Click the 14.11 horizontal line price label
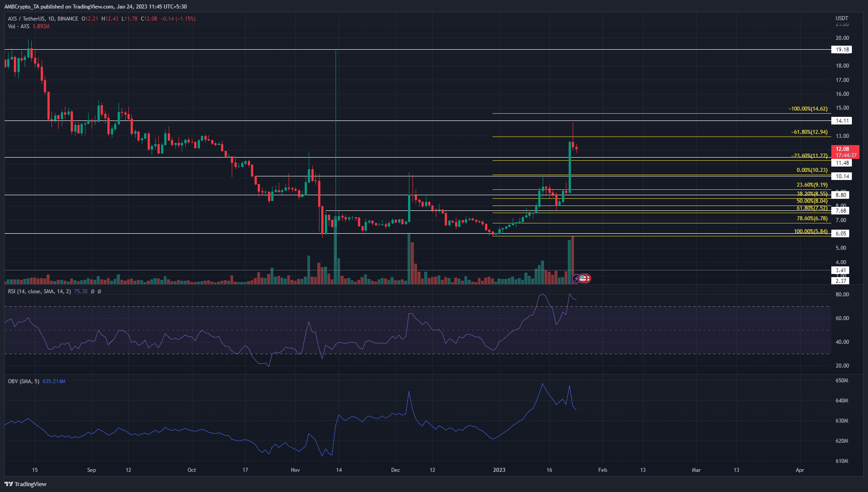 842,121
